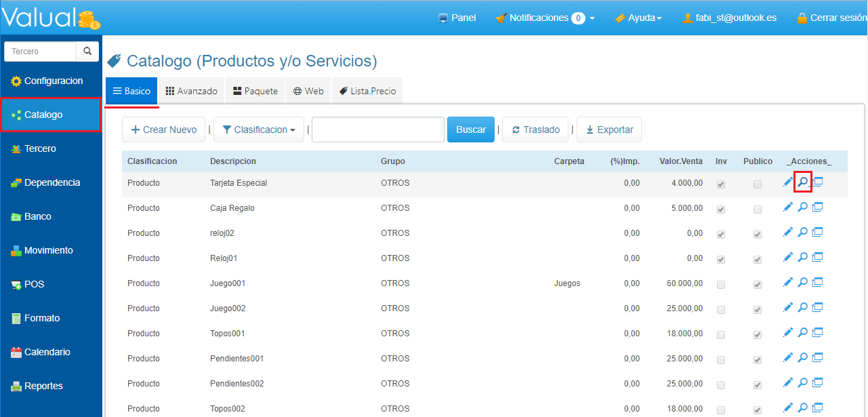Click the Crear Nuevo button
868x417 pixels.
pyautogui.click(x=163, y=130)
